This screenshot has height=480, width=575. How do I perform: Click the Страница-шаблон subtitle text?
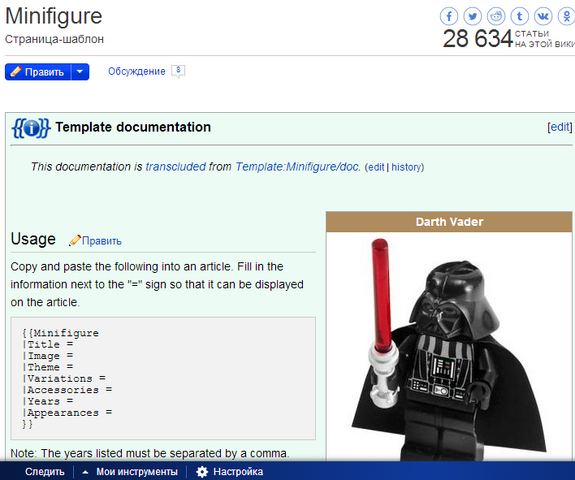tap(54, 39)
